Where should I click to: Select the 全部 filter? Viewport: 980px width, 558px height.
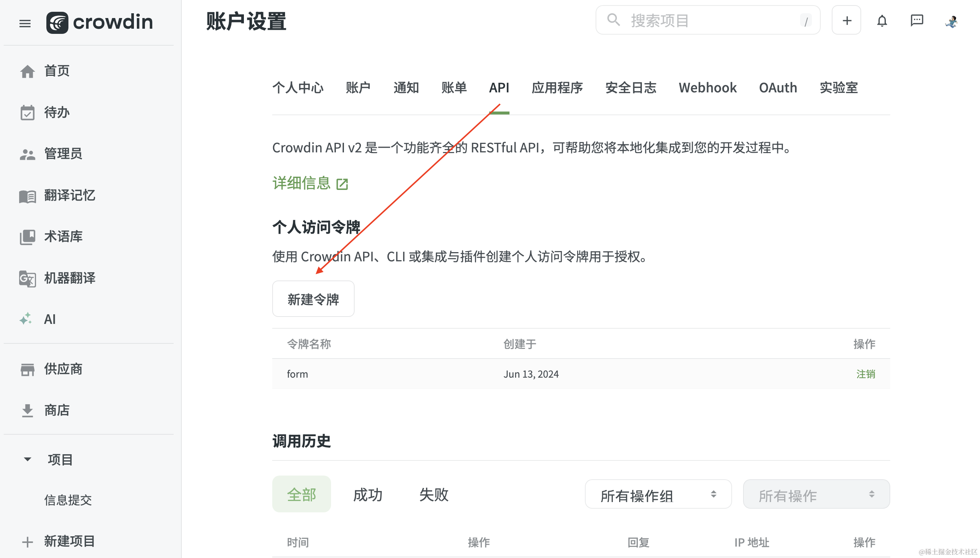pyautogui.click(x=301, y=494)
